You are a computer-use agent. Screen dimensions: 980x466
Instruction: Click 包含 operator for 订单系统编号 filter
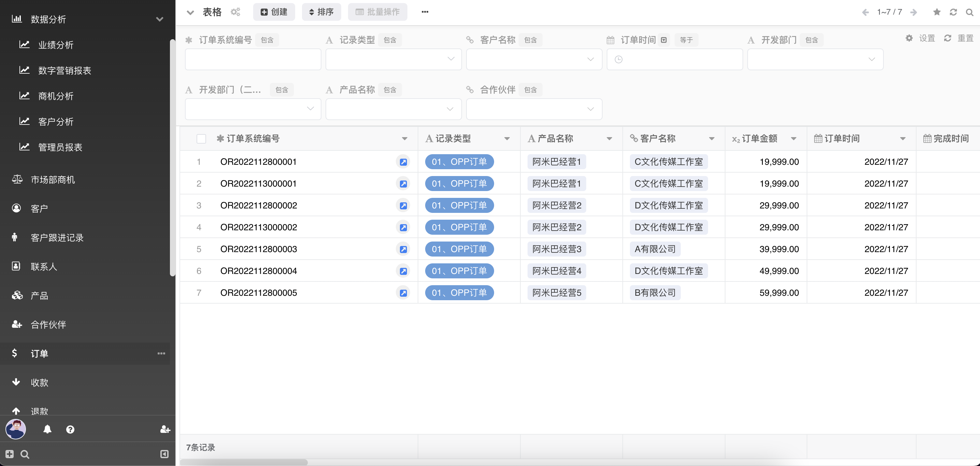pyautogui.click(x=267, y=40)
